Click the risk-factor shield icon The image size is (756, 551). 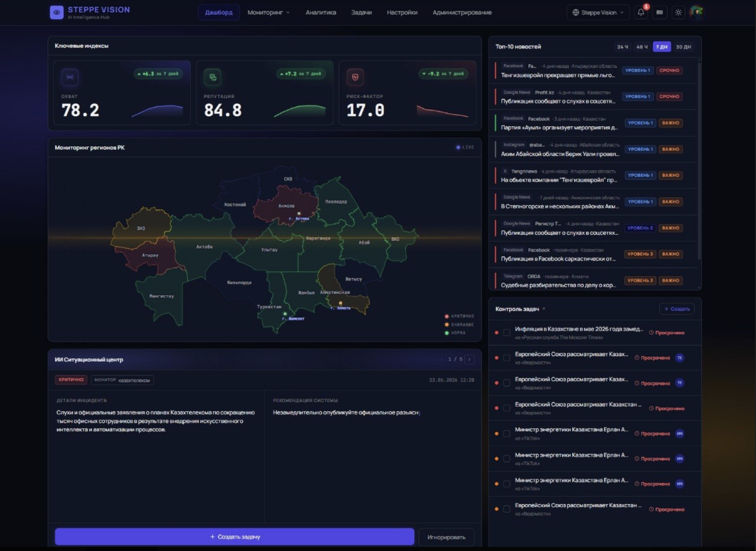(355, 77)
